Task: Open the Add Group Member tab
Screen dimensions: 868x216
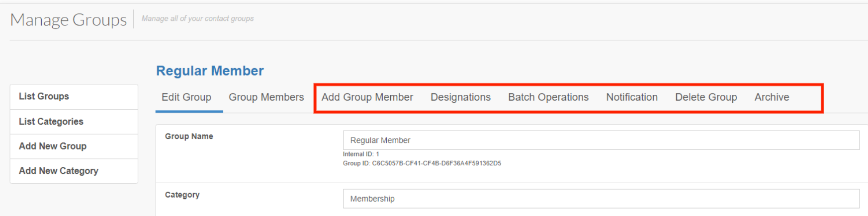Action: [x=367, y=97]
